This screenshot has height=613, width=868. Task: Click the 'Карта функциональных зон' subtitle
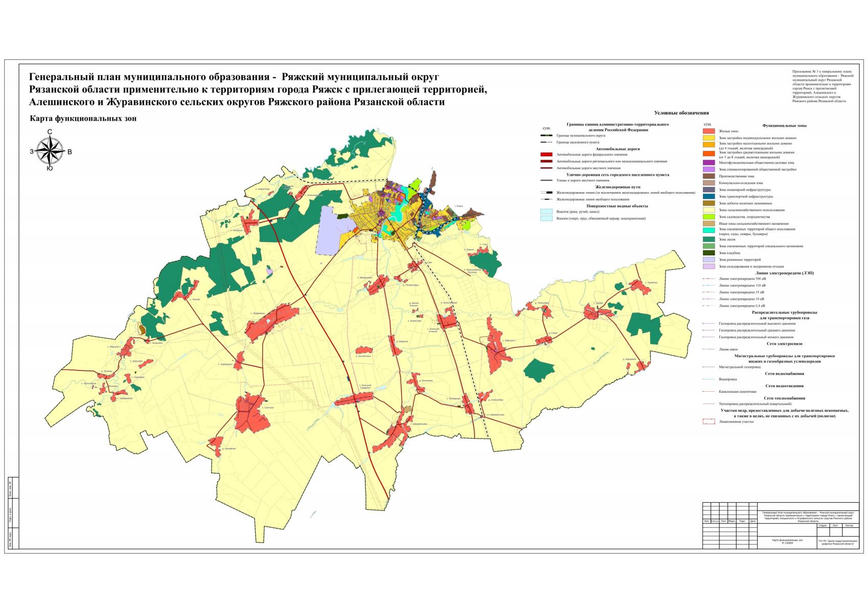point(83,119)
